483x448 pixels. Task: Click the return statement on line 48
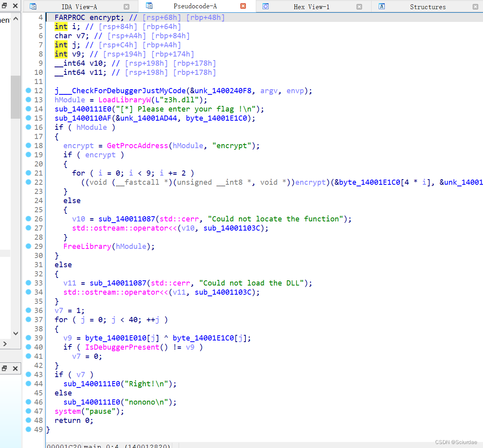point(74,421)
